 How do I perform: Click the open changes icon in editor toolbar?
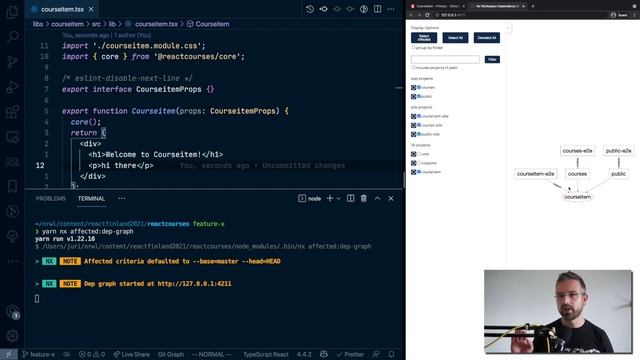[x=323, y=9]
